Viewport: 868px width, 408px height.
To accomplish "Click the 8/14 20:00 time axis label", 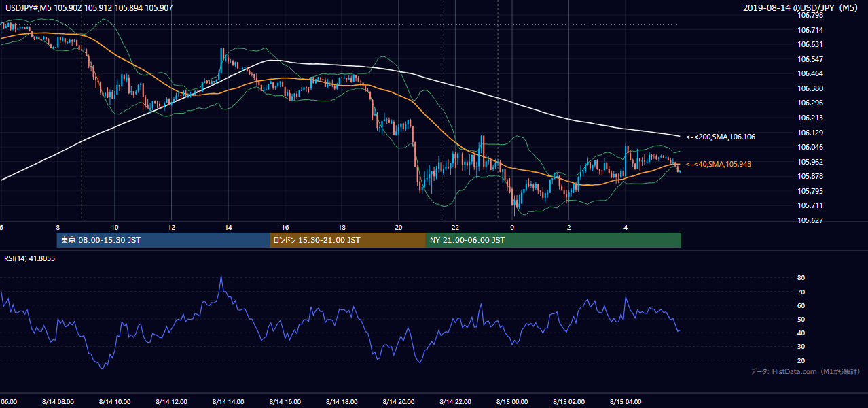I will [x=399, y=401].
